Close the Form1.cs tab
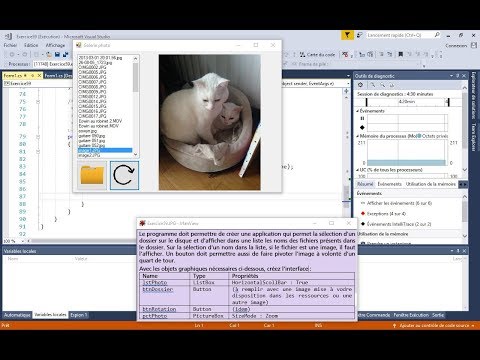This screenshot has height=360, width=480. click(39, 76)
